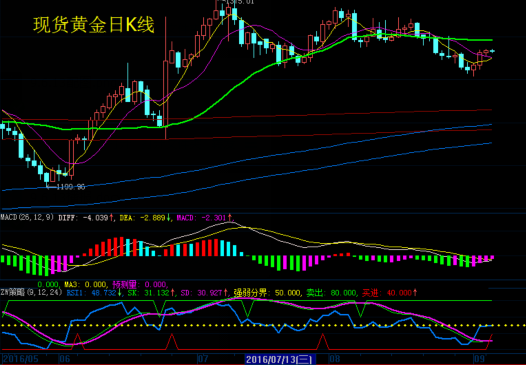The height and width of the screenshot is (365, 526).
Task: Click the red up-arrow after MACD -2.301
Action: pos(230,218)
